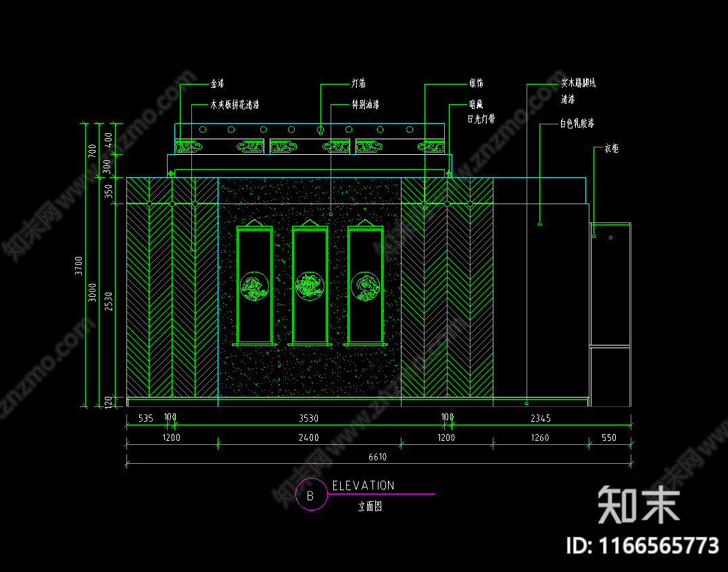728x572 pixels.
Task: Click the 特别油漆 annotation label
Action: pos(366,105)
